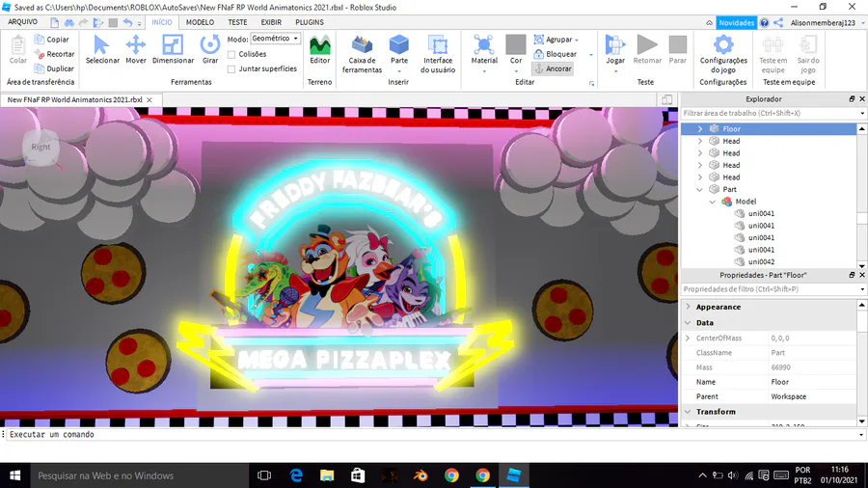Open Blender from taskbar
The image size is (868, 488).
pos(420,475)
